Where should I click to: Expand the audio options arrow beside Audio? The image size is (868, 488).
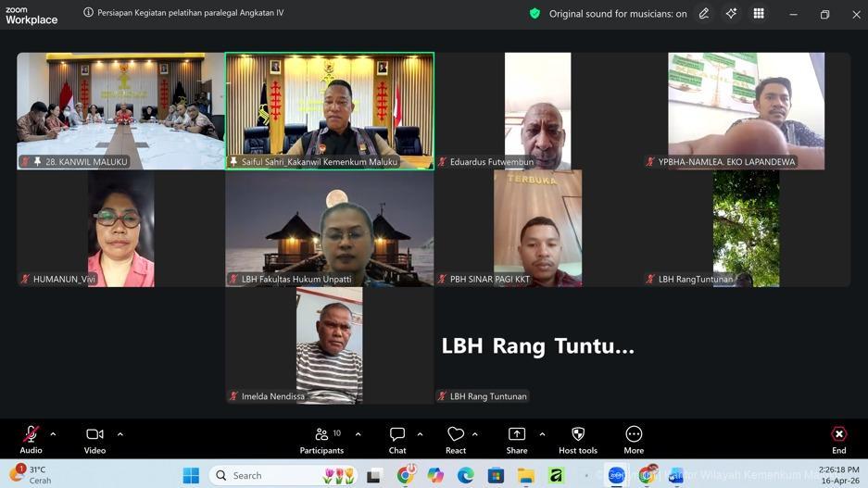53,434
